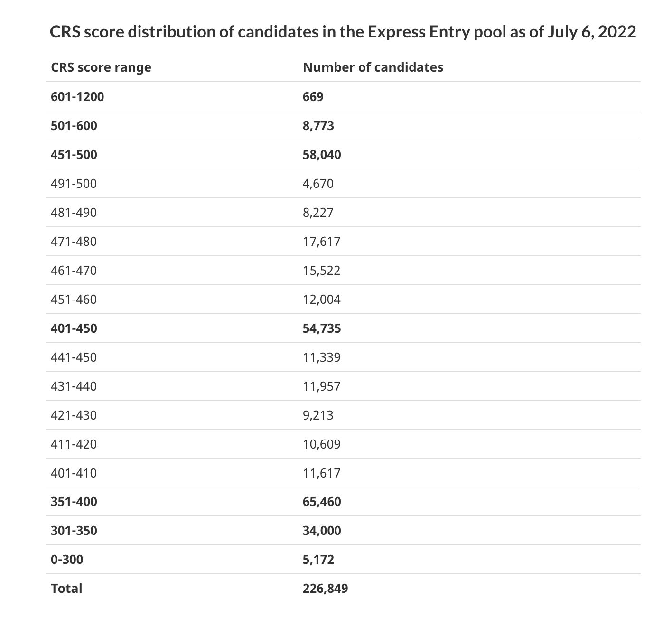Click the 11,957 candidates value
Image resolution: width=672 pixels, height=618 pixels.
pyautogui.click(x=322, y=386)
